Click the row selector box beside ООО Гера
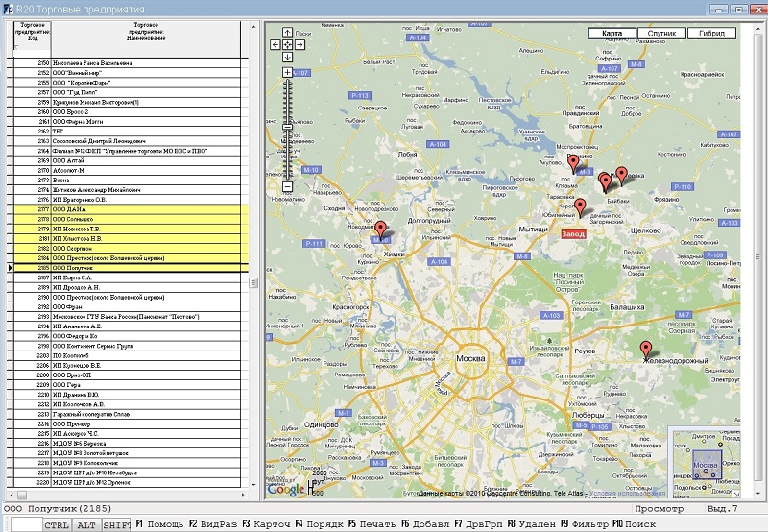 click(11, 385)
